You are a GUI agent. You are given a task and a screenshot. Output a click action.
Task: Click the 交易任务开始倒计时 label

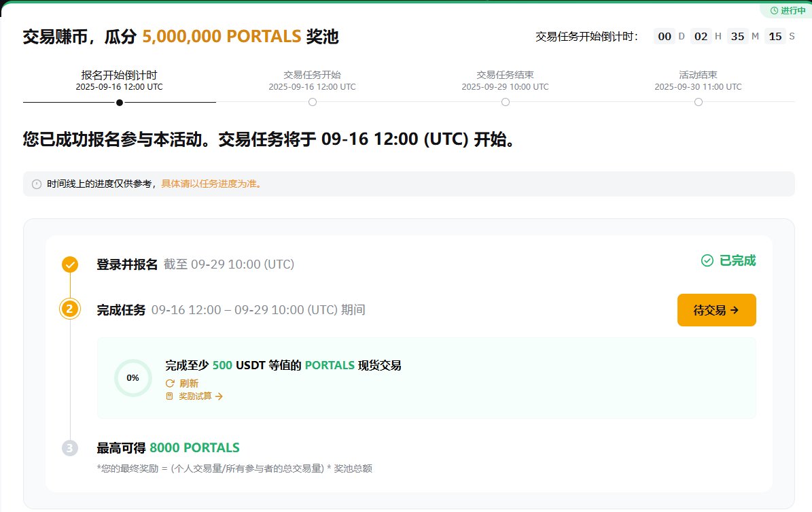[x=587, y=36]
